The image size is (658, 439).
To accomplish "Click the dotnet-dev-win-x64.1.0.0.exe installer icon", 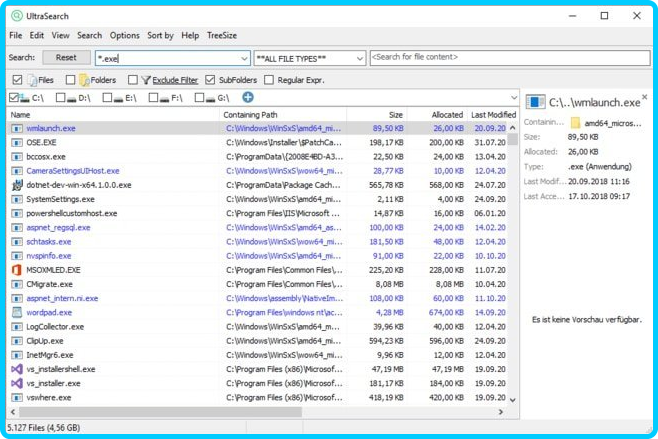I will [x=16, y=185].
